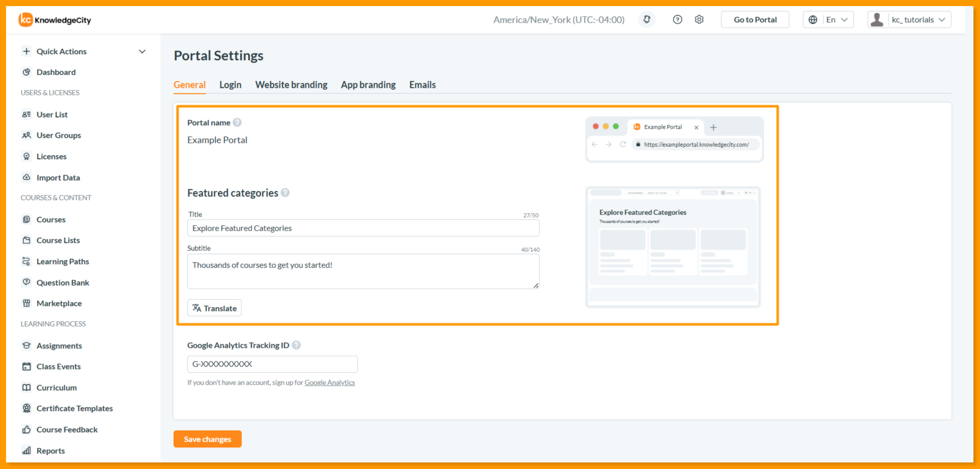Open Learning Paths in the sidebar
Image resolution: width=980 pixels, height=469 pixels.
pyautogui.click(x=62, y=262)
